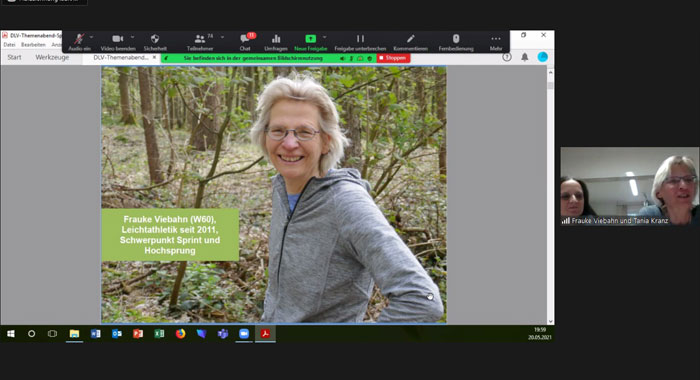
Task: Click scroll down arrow of document scrollbar
Action: (550, 321)
